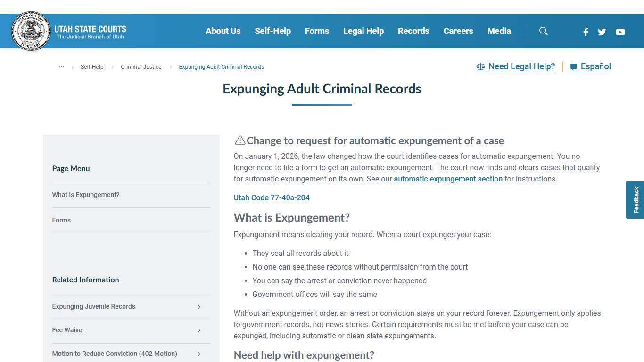The height and width of the screenshot is (362, 644).
Task: Open the Records navigation menu
Action: 413,31
